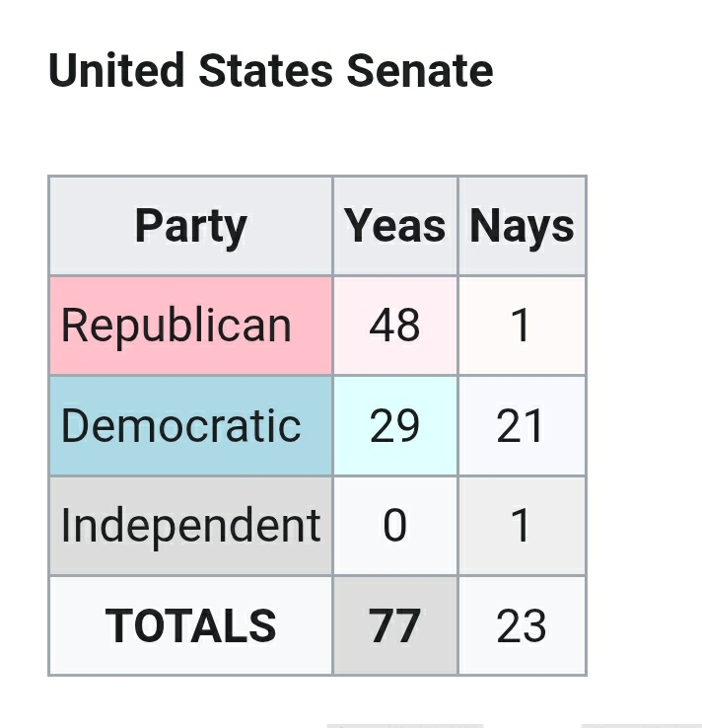This screenshot has width=702, height=728.
Task: Click the right gray bar below the table
Action: click(x=641, y=724)
